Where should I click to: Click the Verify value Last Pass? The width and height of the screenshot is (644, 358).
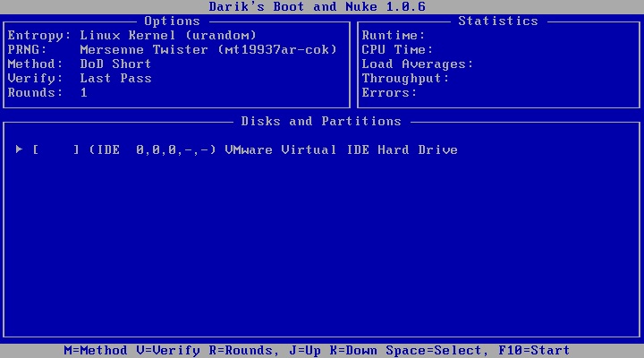coord(115,79)
